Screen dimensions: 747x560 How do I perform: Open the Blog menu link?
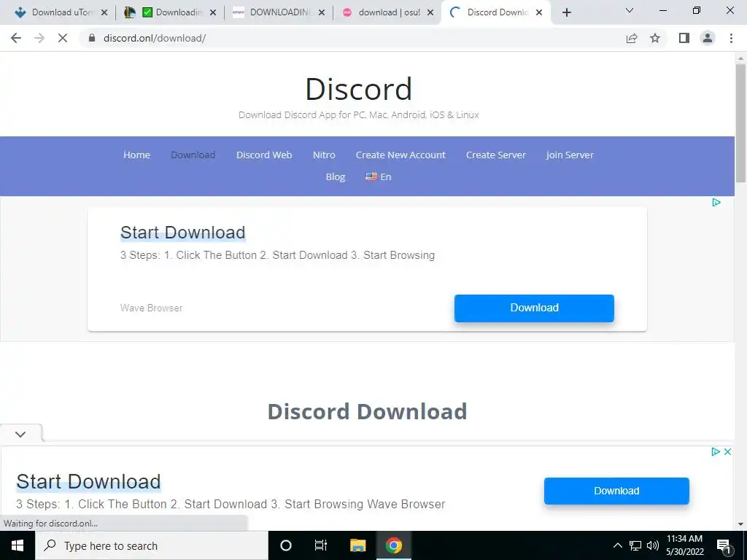coord(336,176)
